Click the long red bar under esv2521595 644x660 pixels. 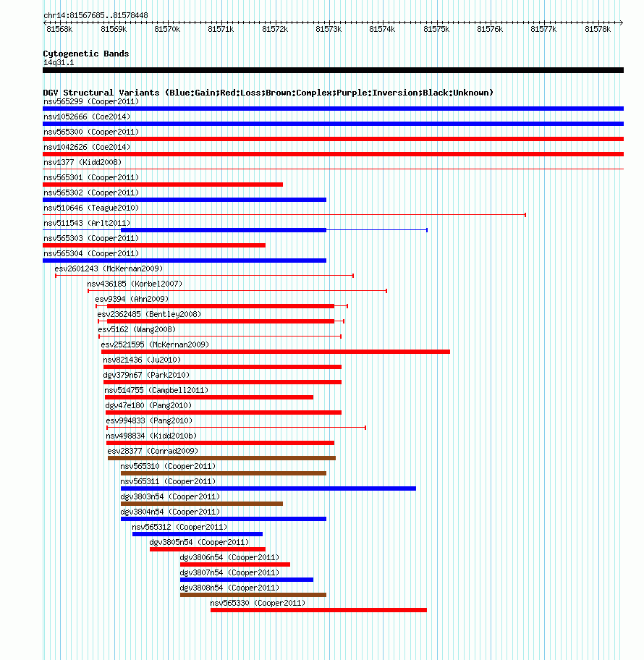tap(275, 352)
